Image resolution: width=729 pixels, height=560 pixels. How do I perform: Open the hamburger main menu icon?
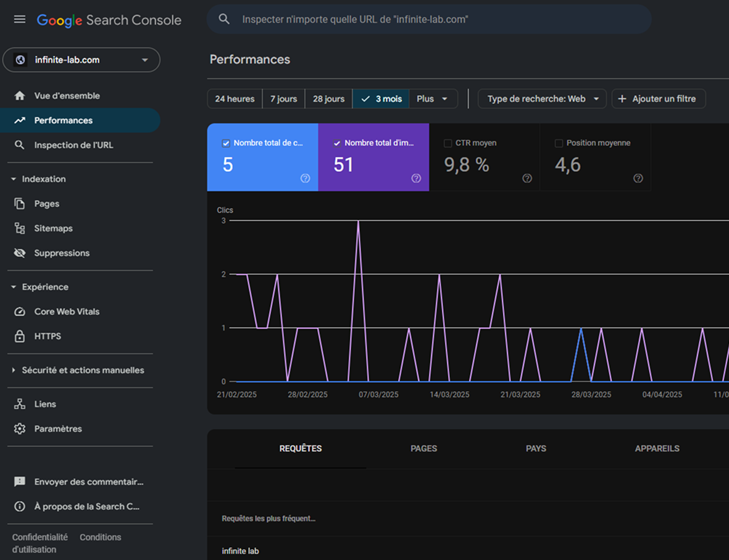(x=20, y=19)
